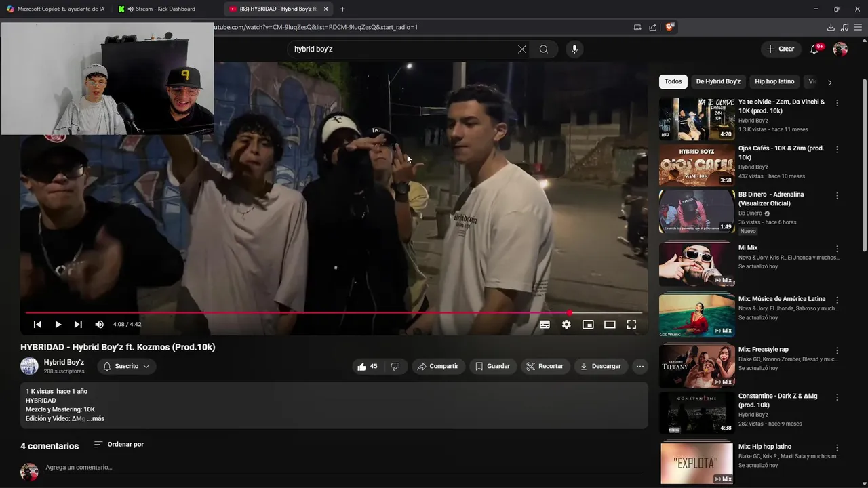
Task: Select De Hybrid Boy'z filter chip
Action: coord(718,81)
